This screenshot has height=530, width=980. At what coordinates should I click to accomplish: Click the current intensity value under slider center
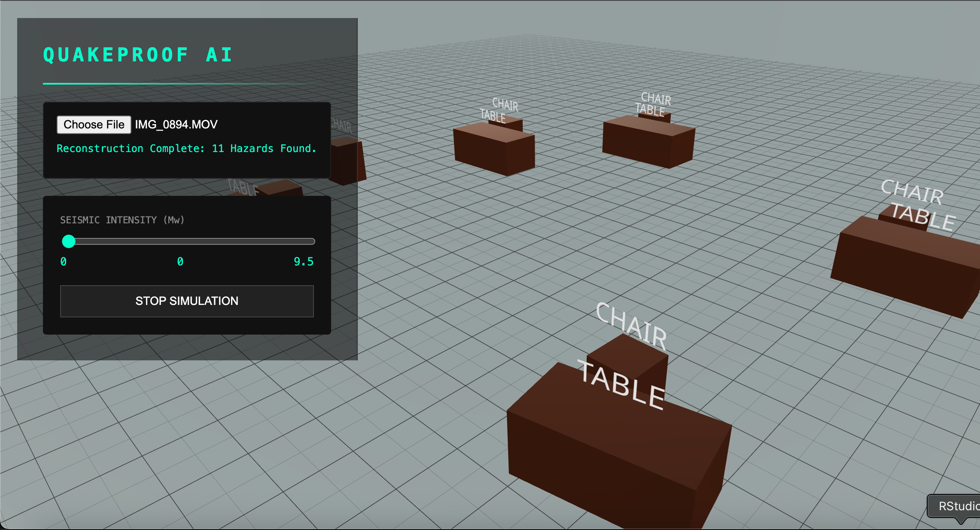pos(180,262)
